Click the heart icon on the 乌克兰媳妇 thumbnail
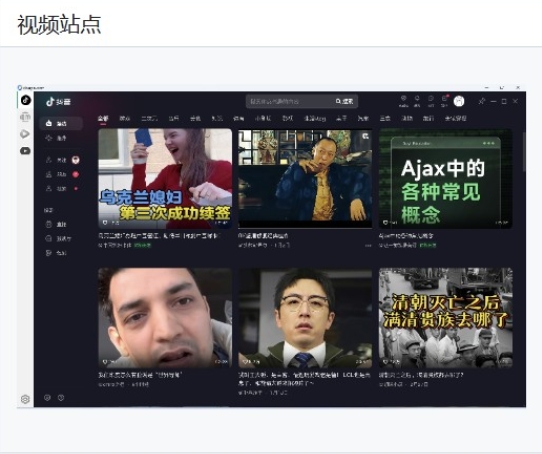Viewport: 542px width, 454px height. pos(105,222)
